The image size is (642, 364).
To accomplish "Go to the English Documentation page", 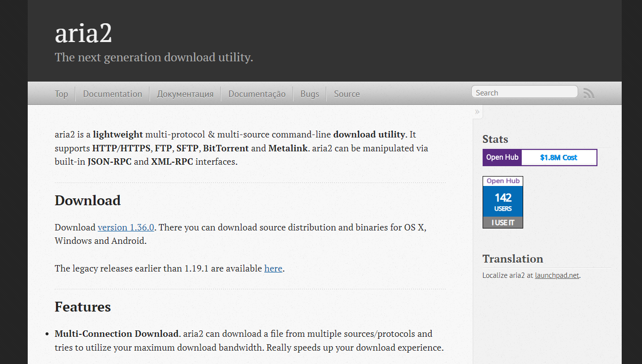I will 112,94.
